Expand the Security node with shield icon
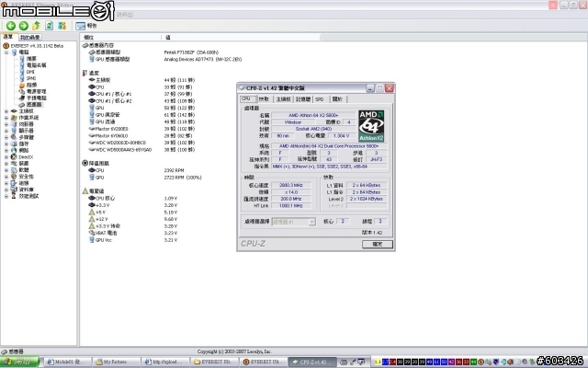The height and width of the screenshot is (368, 588). [6, 177]
